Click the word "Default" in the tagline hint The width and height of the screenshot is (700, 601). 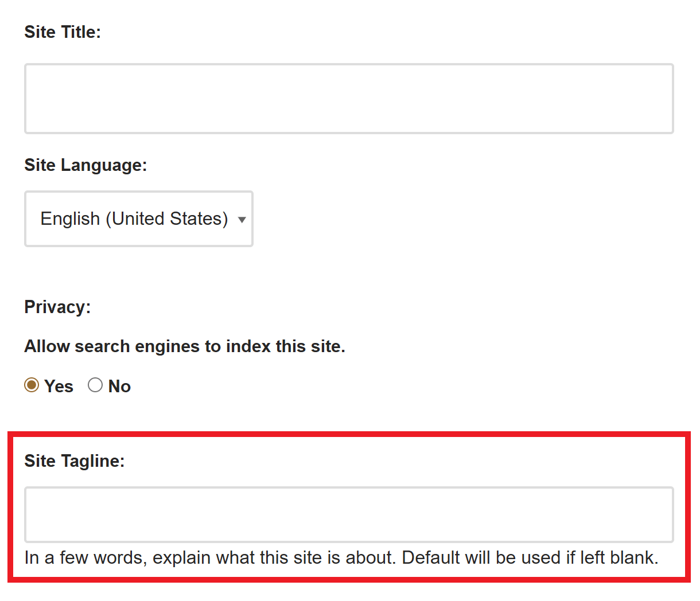[x=431, y=557]
